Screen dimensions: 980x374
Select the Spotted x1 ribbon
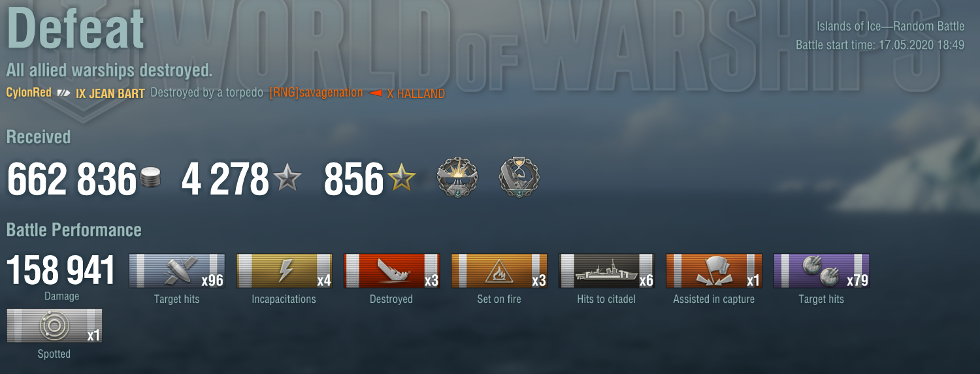54,326
